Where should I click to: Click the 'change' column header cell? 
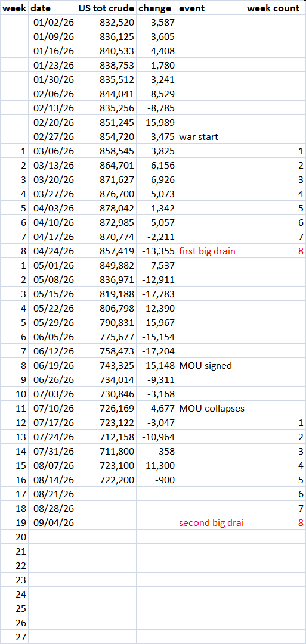[156, 8]
